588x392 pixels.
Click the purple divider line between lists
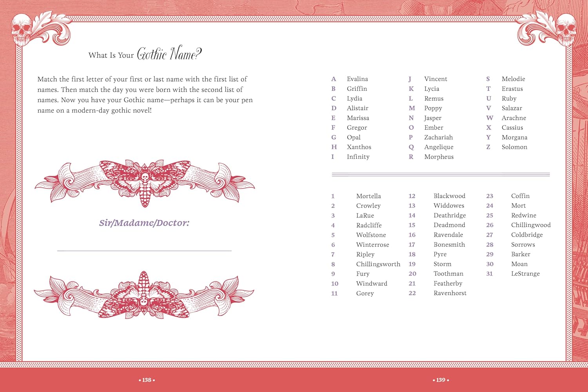(441, 174)
